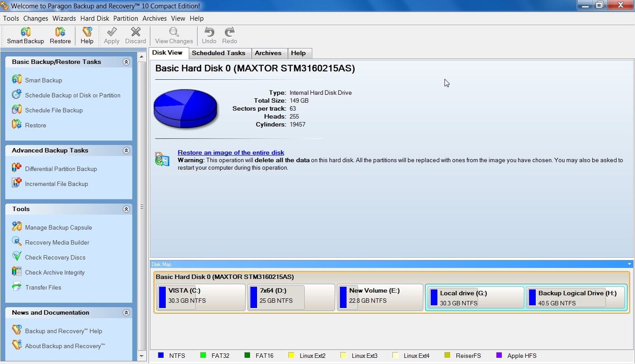Click the Apple HFS purple legend swatch
The width and height of the screenshot is (635, 364).
[x=499, y=356]
